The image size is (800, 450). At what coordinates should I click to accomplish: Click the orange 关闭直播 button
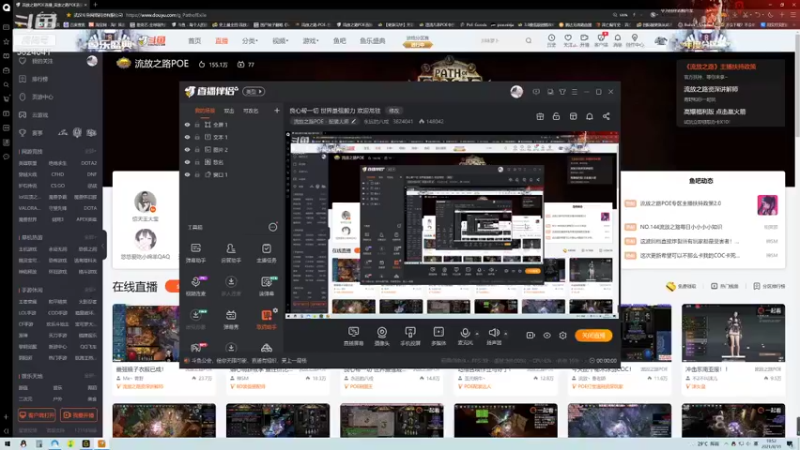point(593,335)
